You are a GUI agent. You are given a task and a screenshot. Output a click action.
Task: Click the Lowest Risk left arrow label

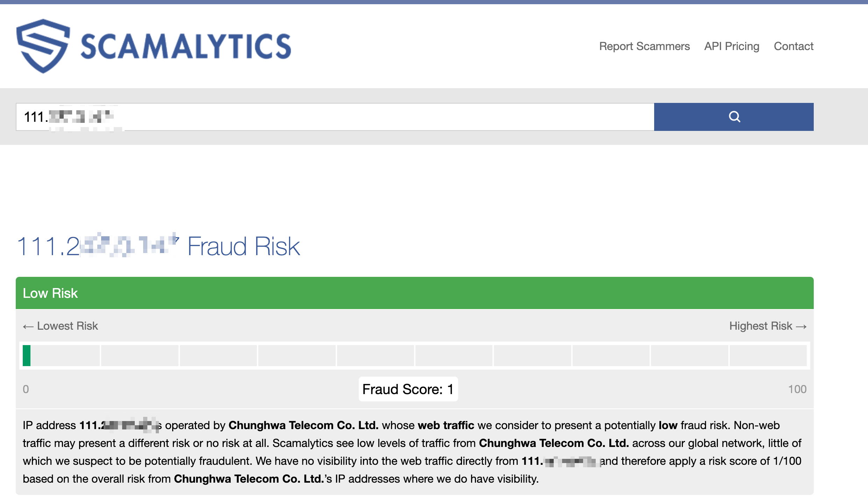pyautogui.click(x=61, y=326)
